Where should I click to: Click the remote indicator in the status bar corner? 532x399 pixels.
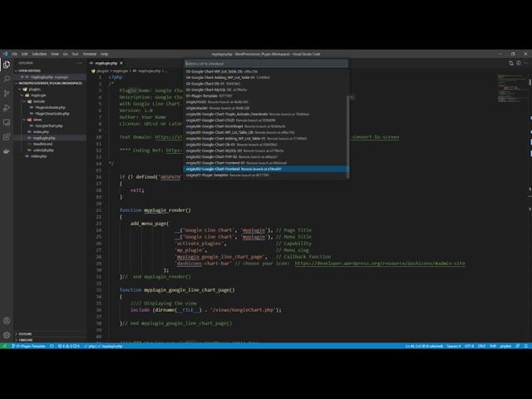tap(4, 346)
